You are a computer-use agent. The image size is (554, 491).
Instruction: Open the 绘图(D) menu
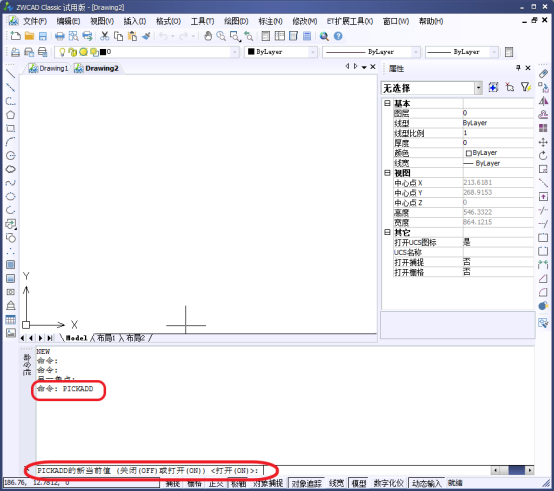pos(236,21)
